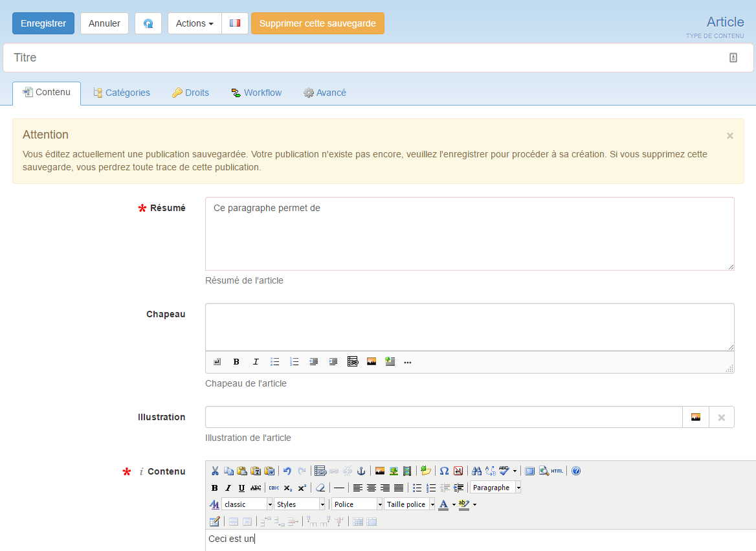This screenshot has width=756, height=551.
Task: Toggle underline in the Contenu editor toolbar
Action: [x=241, y=488]
